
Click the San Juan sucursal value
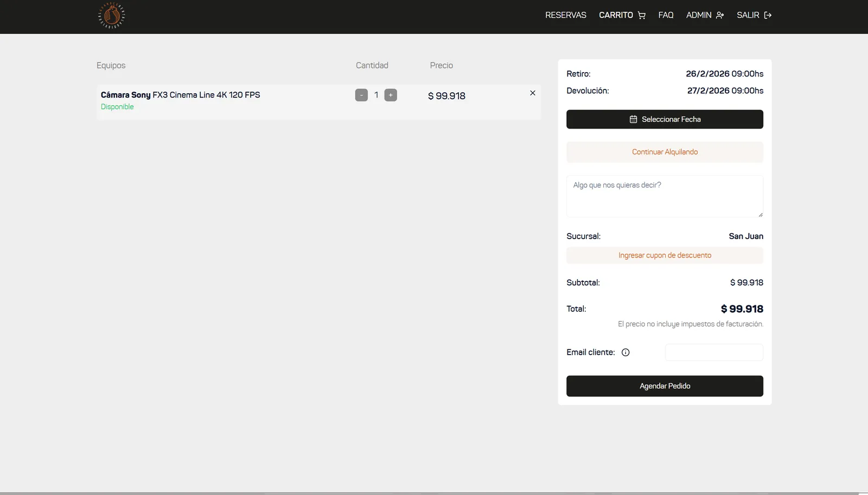746,236
